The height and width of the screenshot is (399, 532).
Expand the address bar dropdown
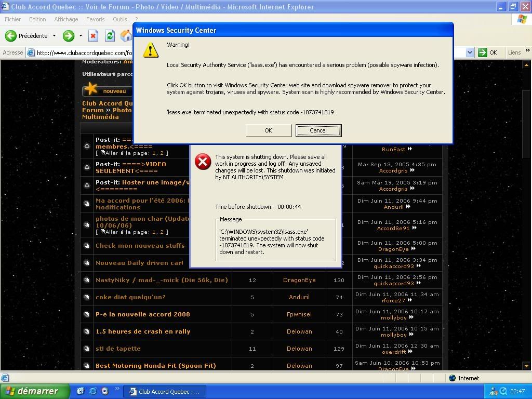(x=470, y=52)
